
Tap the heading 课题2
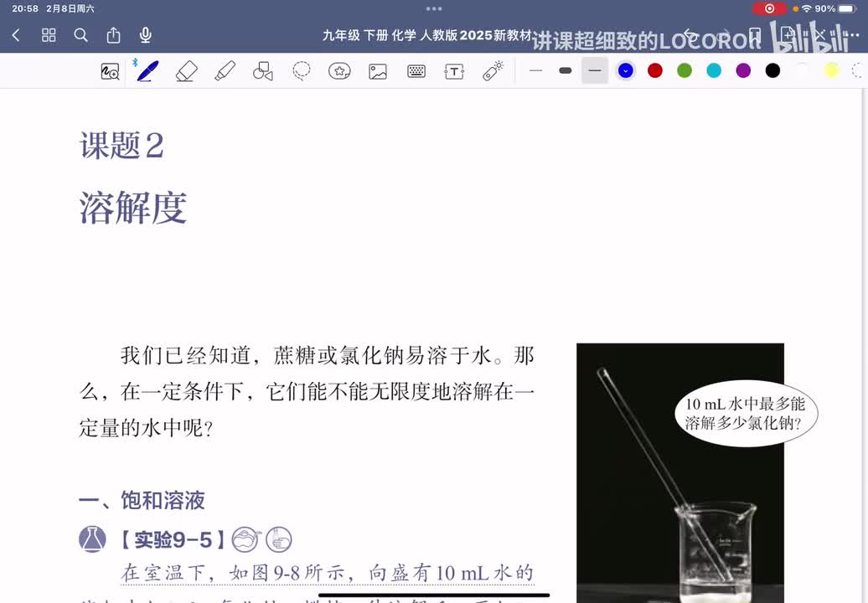coord(121,146)
